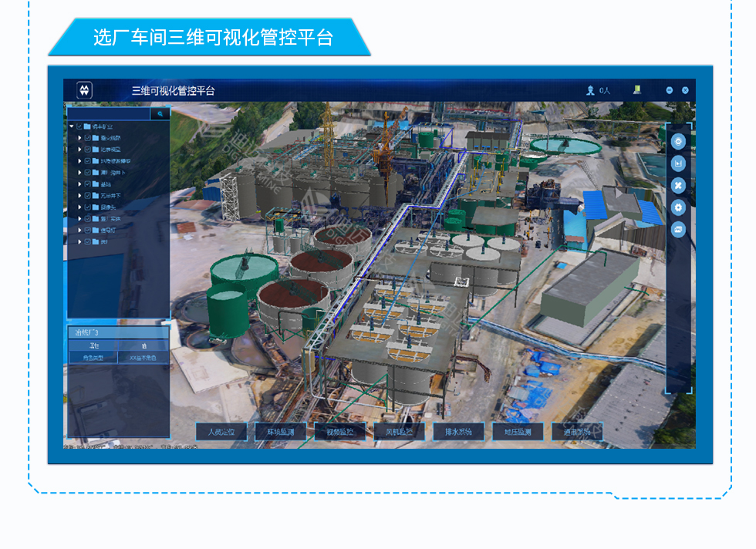Click the bottom icon in right toolbar

point(678,230)
